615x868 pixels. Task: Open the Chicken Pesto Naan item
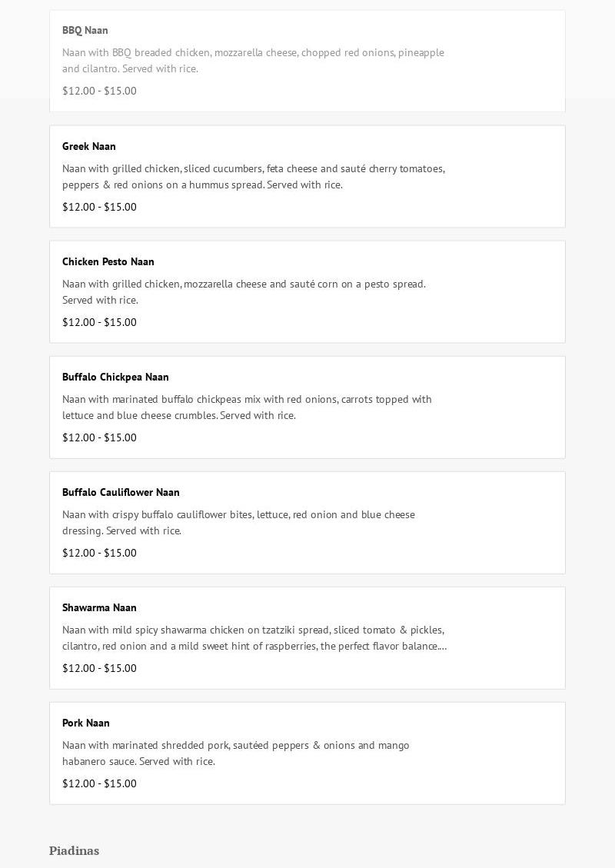(x=108, y=261)
